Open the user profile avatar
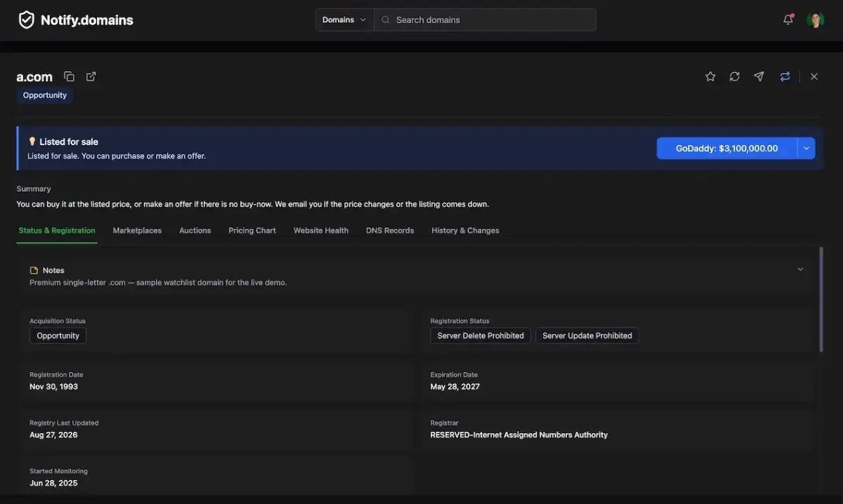The width and height of the screenshot is (843, 504). pos(815,20)
